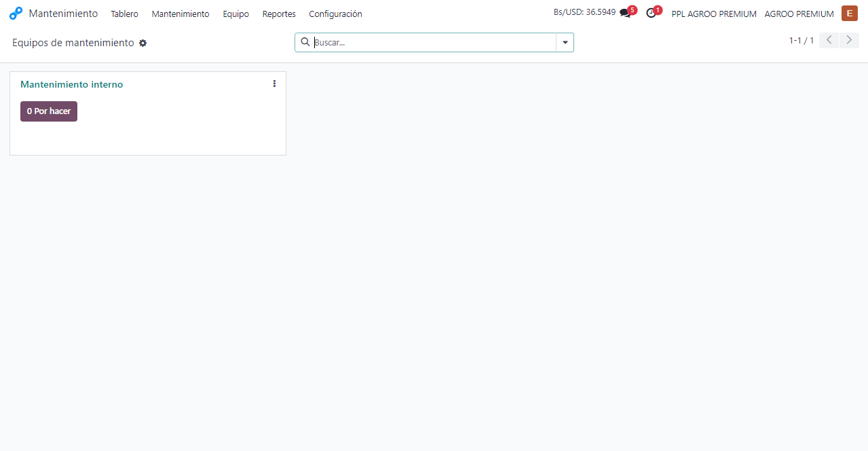Screen dimensions: 868x451
Task: Click the gear icon beside Equipos de mantenimiento
Action: [x=143, y=43]
